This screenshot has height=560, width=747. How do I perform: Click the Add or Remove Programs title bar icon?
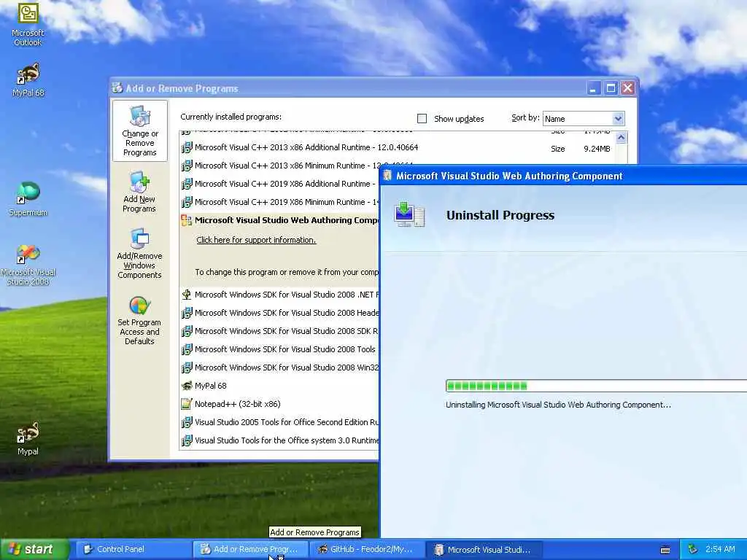pos(117,87)
